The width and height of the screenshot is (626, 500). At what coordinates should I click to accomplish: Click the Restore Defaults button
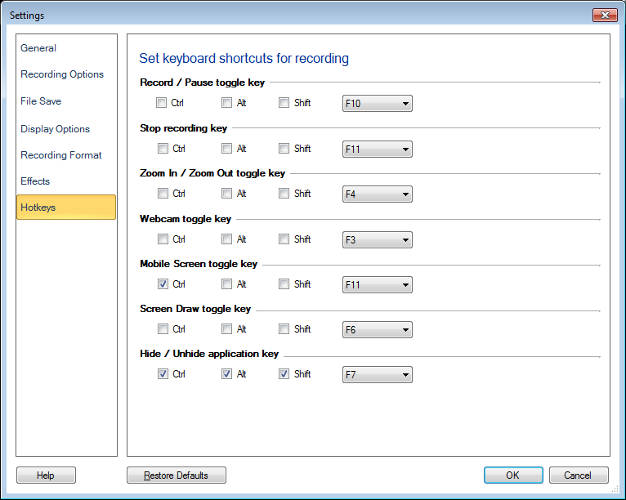176,475
